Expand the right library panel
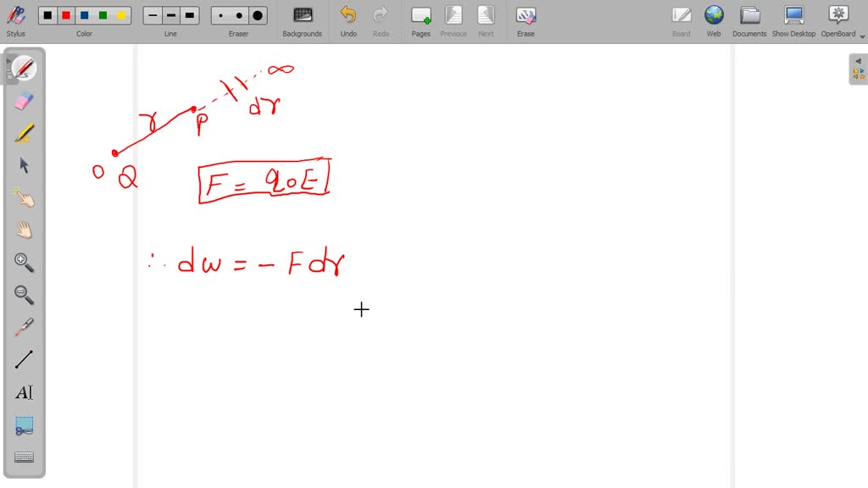This screenshot has width=868, height=488. [x=858, y=61]
